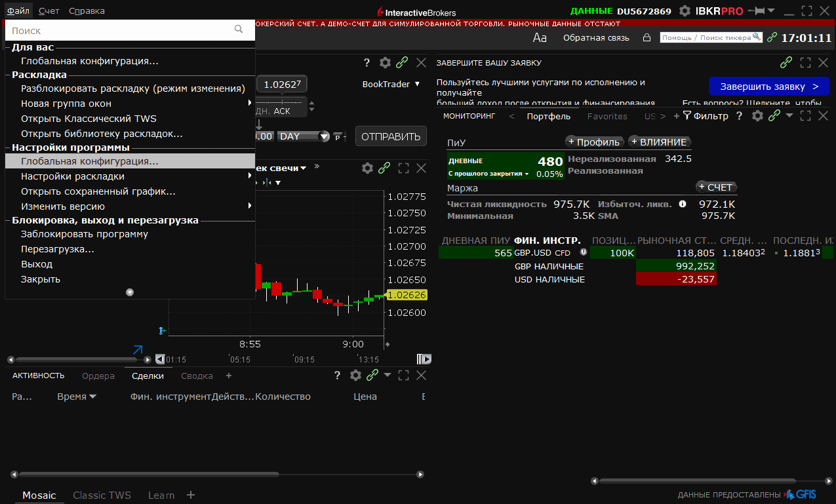This screenshot has height=504, width=836.
Task: Click the 'Обратная связь' link
Action: click(x=596, y=38)
